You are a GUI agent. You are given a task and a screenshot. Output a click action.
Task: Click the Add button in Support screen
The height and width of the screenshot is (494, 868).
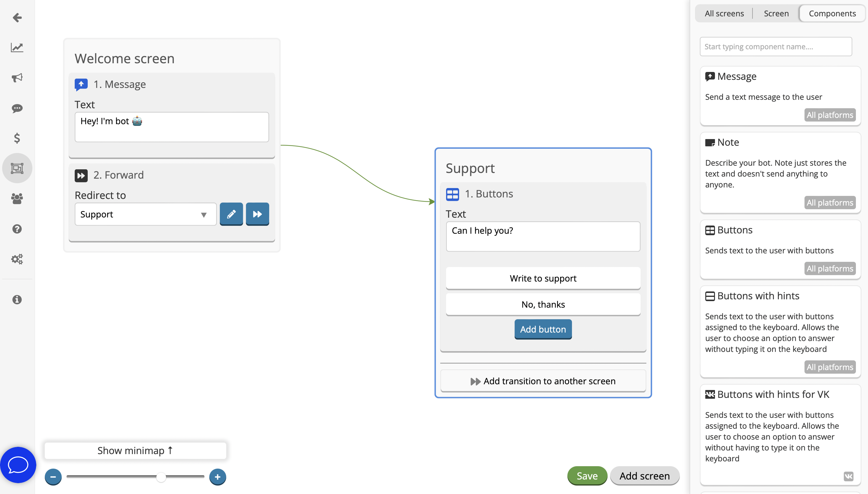543,329
